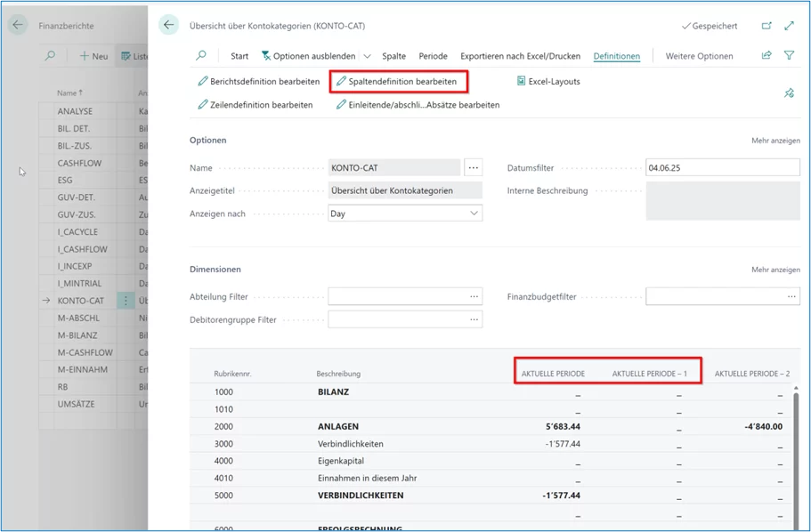Toggle the filter pane funnel icon

790,55
